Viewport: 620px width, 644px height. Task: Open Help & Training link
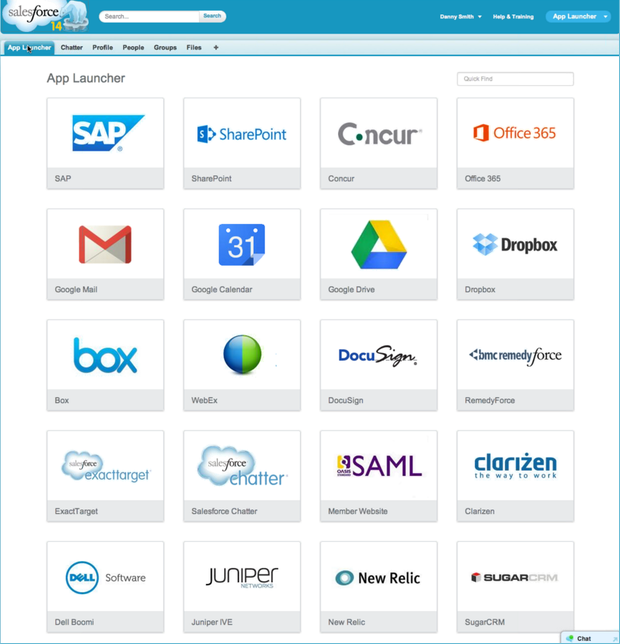coord(513,16)
